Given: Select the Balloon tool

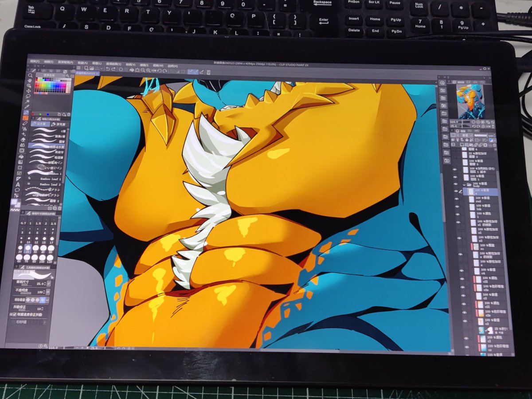Looking at the screenshot, I should point(17,190).
